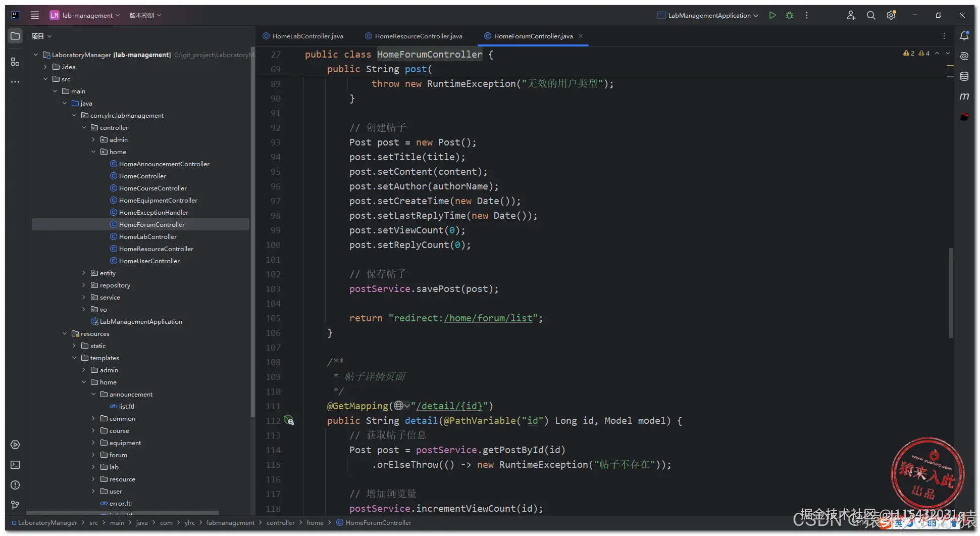Viewport: 980px width, 536px height.
Task: Collapse the templates folder
Action: [x=74, y=358]
